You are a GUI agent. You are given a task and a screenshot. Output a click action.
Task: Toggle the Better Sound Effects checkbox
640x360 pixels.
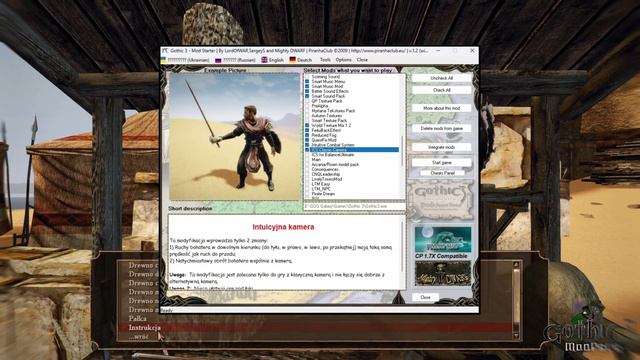pos(307,91)
